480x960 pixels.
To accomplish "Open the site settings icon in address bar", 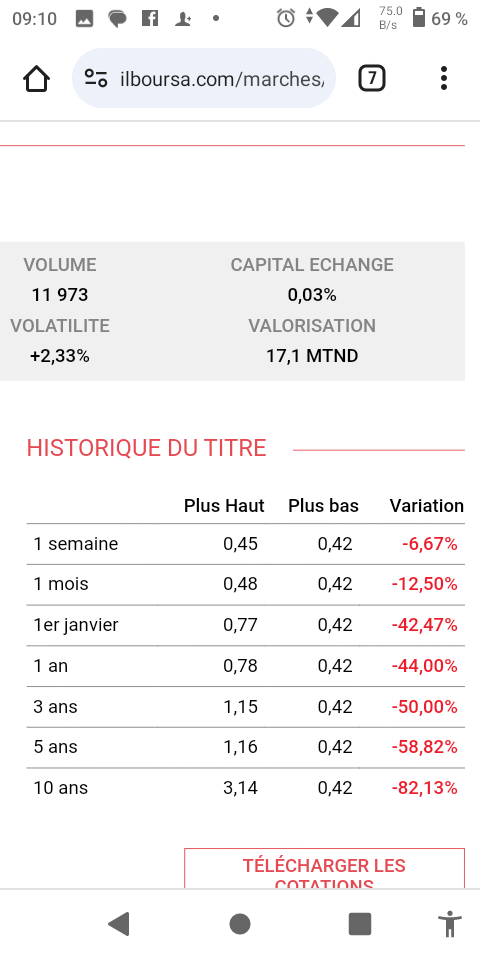I will (96, 78).
